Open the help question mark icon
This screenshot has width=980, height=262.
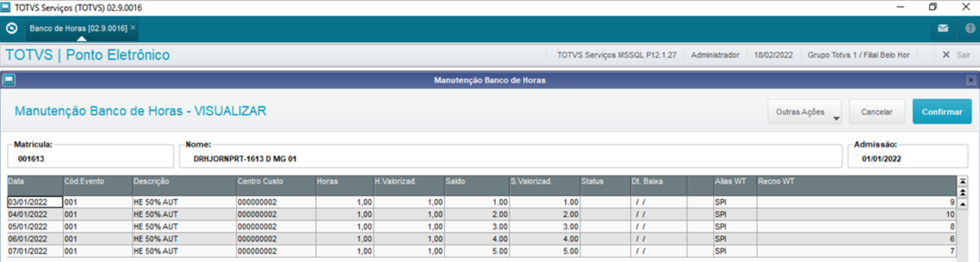tap(970, 29)
